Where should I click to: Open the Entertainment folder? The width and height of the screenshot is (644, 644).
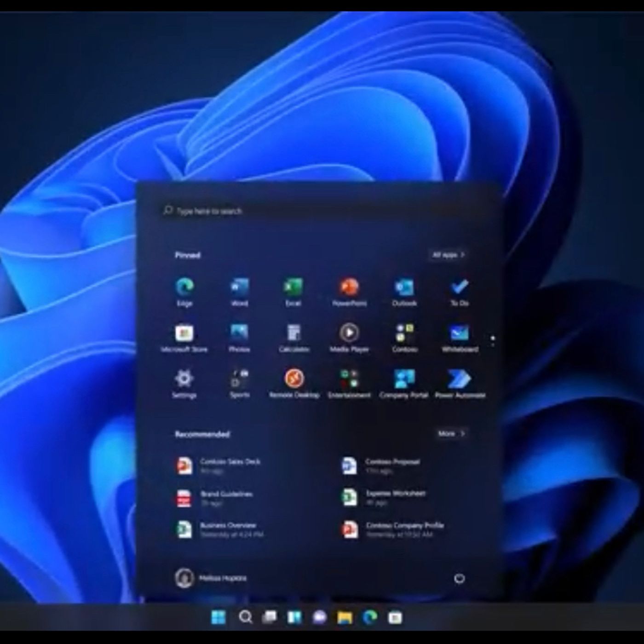(349, 384)
